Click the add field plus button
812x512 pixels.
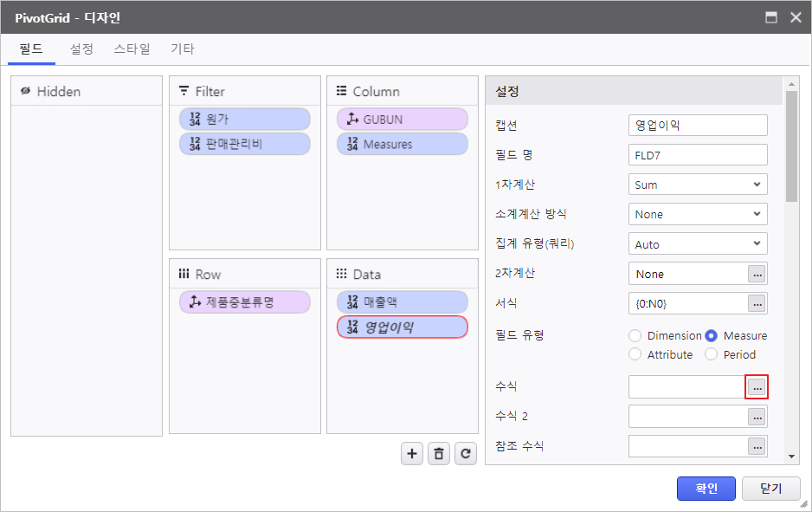(x=412, y=454)
